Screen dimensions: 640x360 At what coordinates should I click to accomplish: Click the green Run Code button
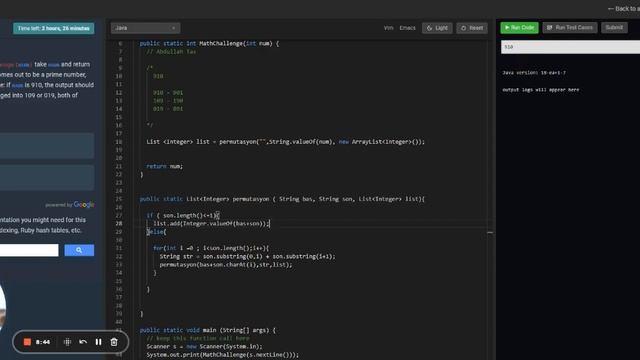(519, 28)
